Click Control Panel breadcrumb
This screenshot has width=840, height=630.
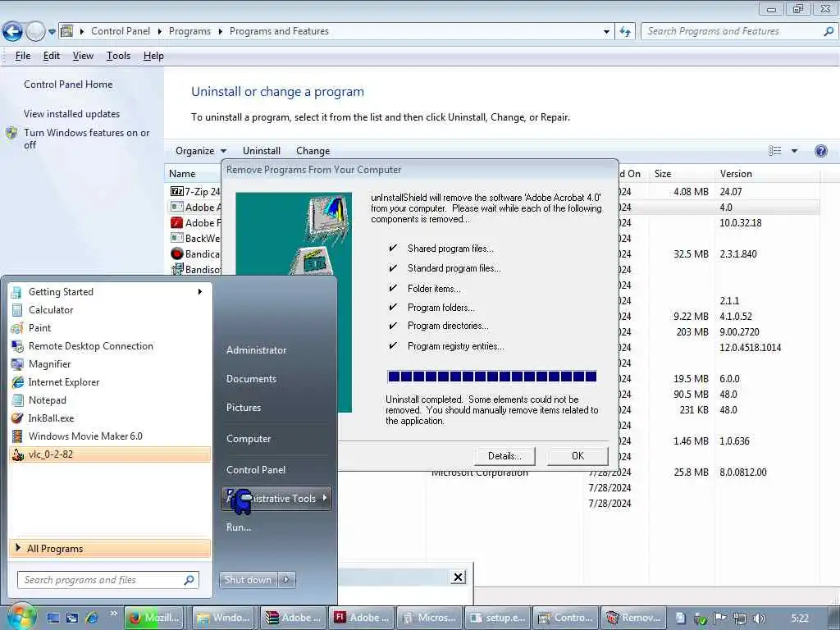click(x=121, y=31)
